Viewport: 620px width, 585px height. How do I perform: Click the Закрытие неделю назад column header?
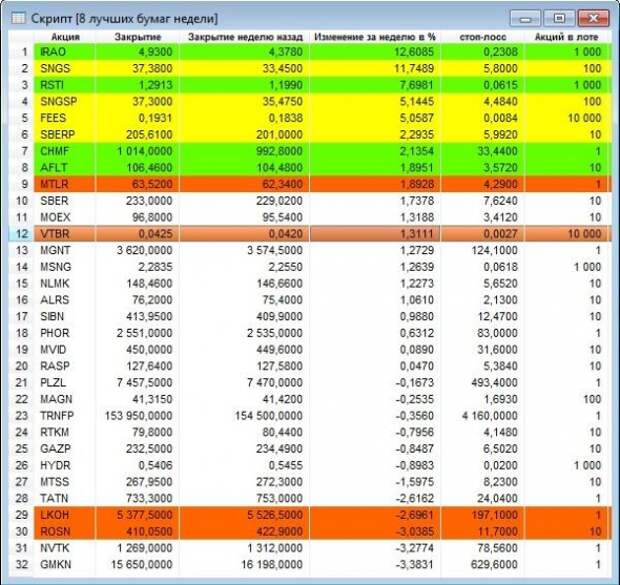(x=245, y=37)
